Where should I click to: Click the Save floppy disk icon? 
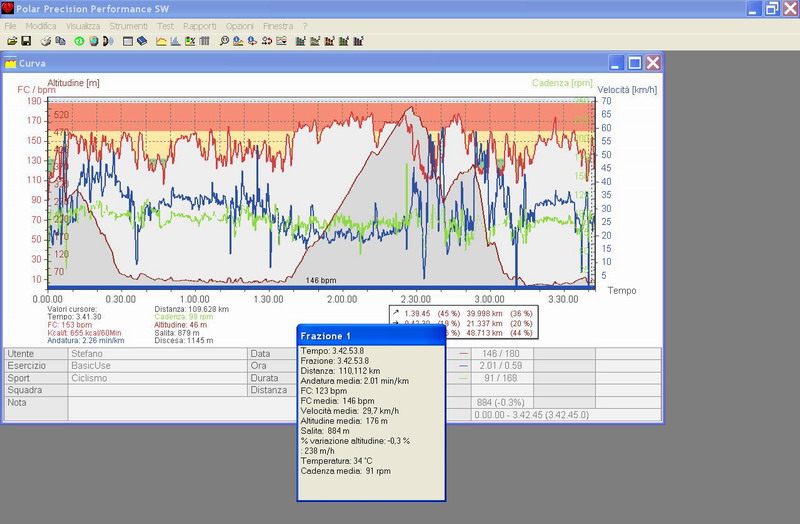pos(26,41)
